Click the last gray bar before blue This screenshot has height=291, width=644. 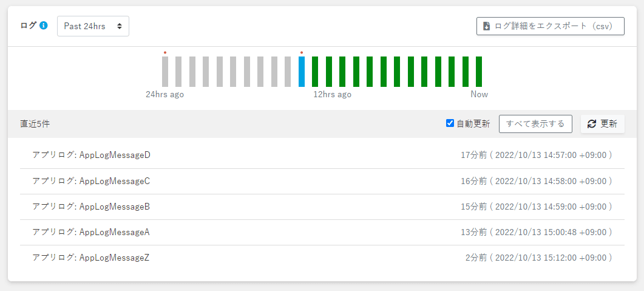(288, 72)
